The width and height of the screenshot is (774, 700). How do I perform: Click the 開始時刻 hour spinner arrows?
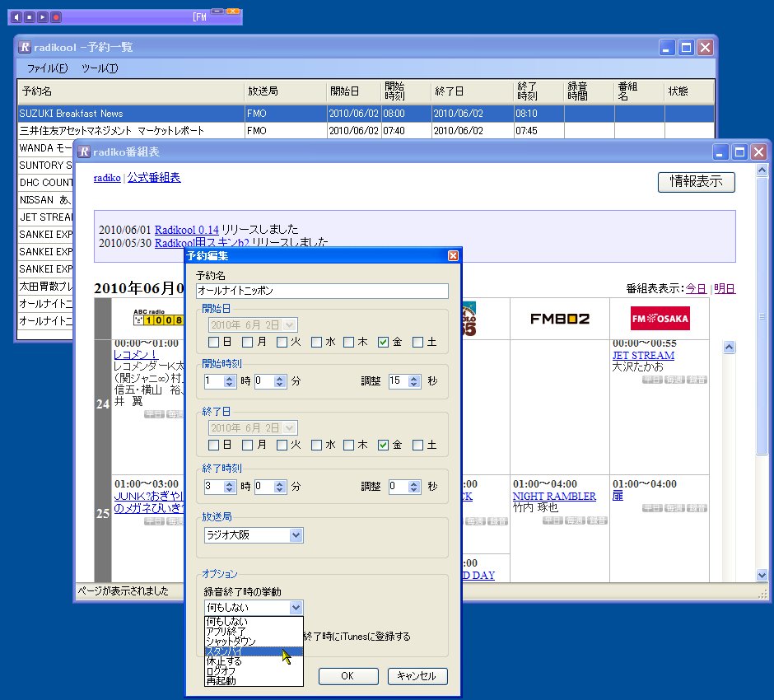click(230, 381)
